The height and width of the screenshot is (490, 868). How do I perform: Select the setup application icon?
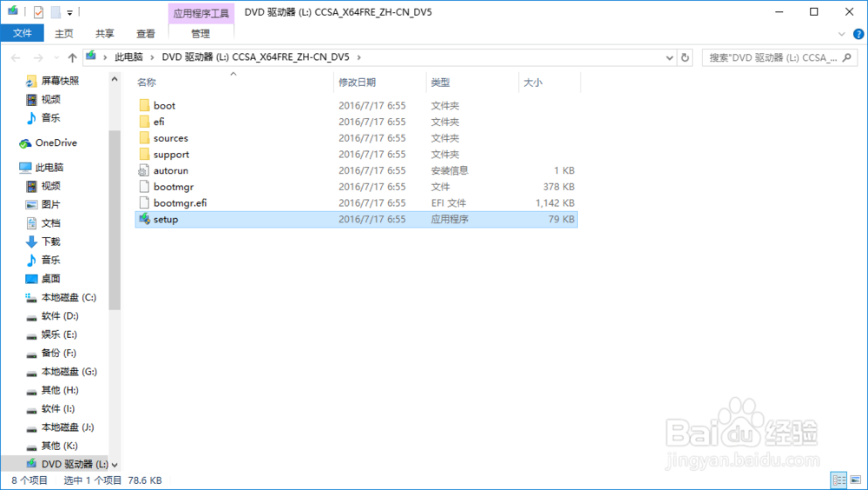[144, 219]
